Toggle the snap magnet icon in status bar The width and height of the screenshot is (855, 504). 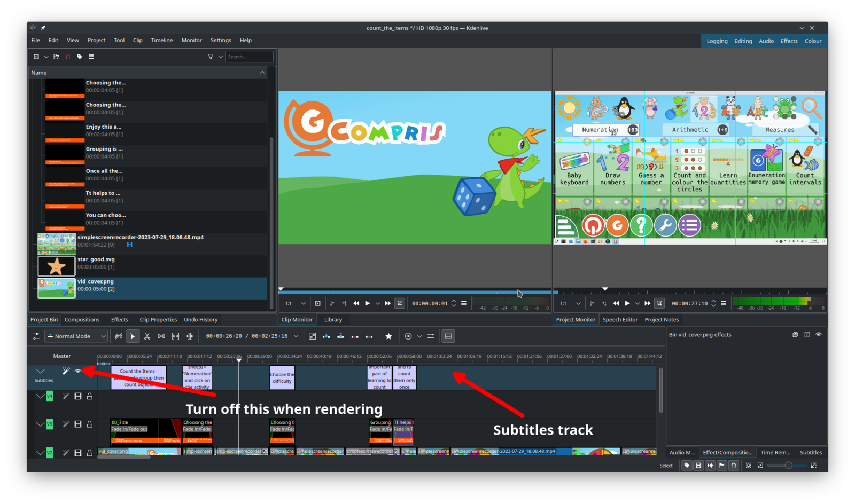coord(734,466)
